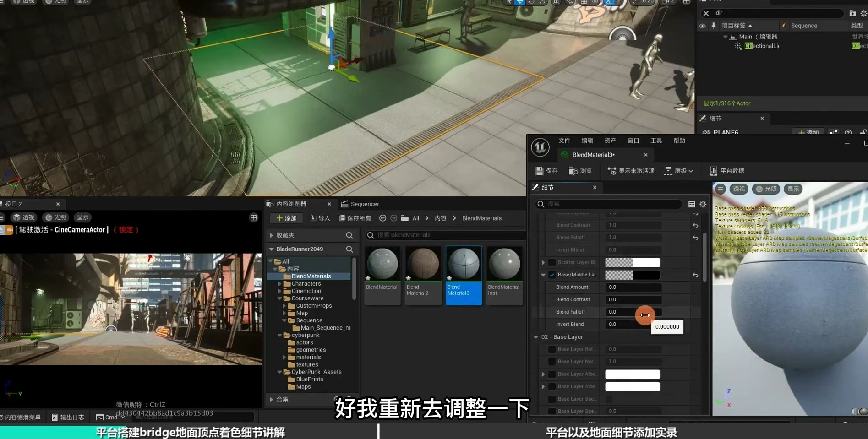
Task: Click the 导入 import button
Action: [x=320, y=218]
